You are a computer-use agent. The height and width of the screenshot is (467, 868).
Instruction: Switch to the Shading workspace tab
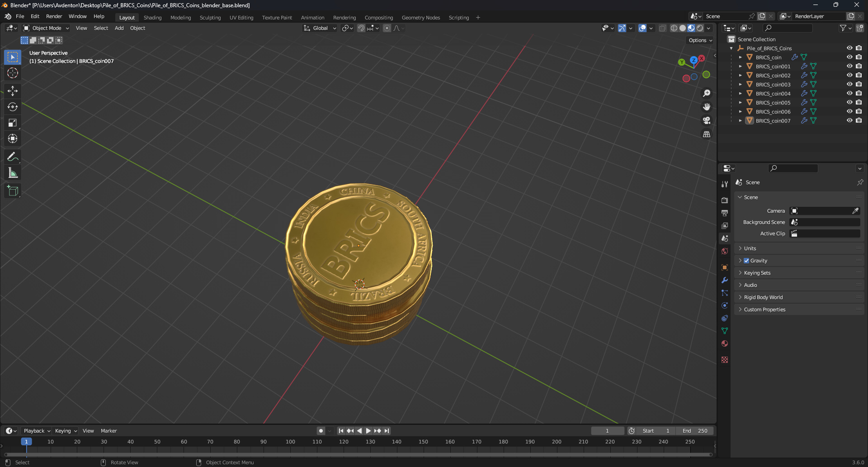point(152,18)
